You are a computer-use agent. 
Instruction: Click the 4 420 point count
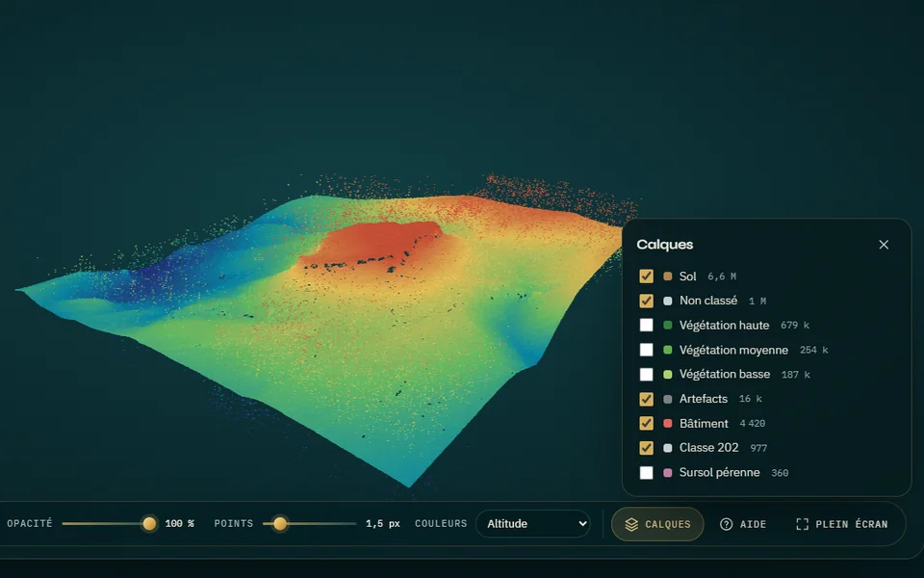(x=753, y=424)
